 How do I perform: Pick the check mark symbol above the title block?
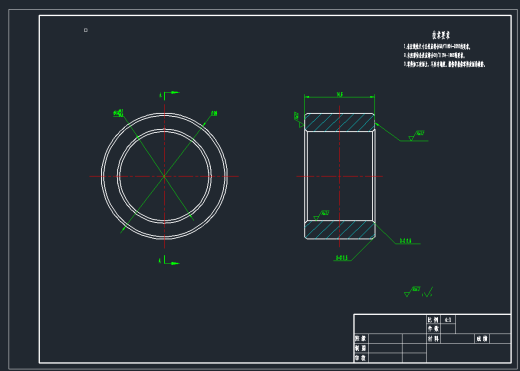[x=428, y=292]
